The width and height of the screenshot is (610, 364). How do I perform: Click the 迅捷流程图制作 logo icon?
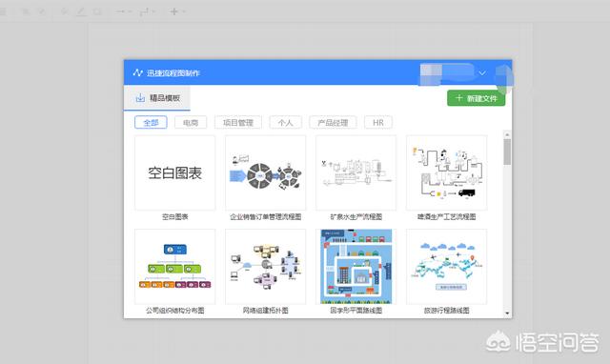[x=137, y=72]
